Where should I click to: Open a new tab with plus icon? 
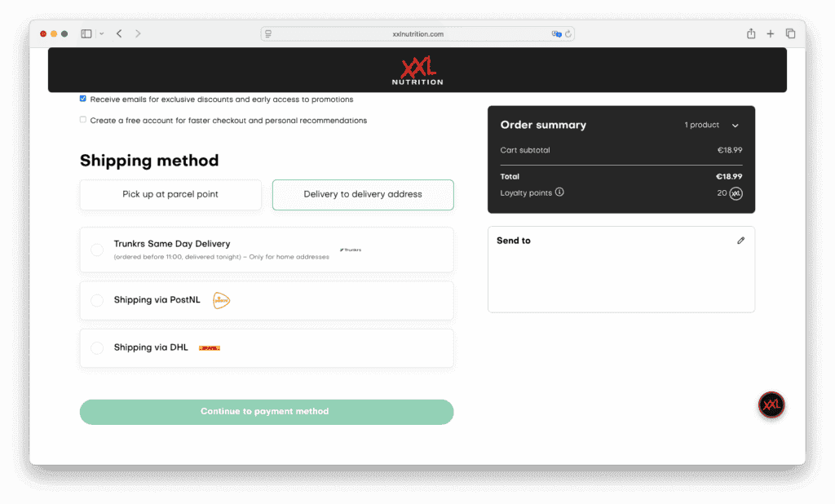pyautogui.click(x=770, y=33)
